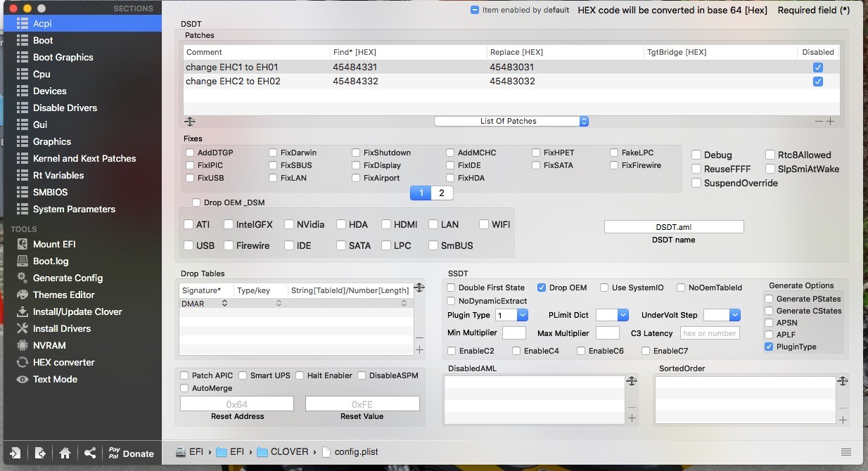Open the List Of Patches dropdown

coord(511,121)
